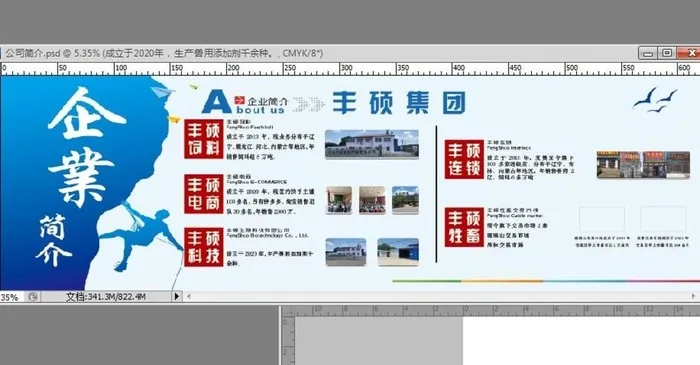Click the red 丰硕电商 label on canvas
700x365 pixels.
tap(204, 194)
